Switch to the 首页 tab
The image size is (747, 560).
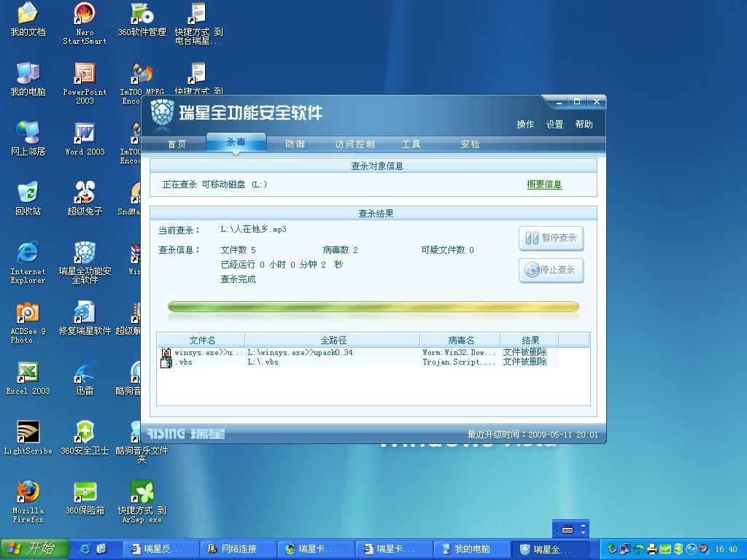coord(177,144)
